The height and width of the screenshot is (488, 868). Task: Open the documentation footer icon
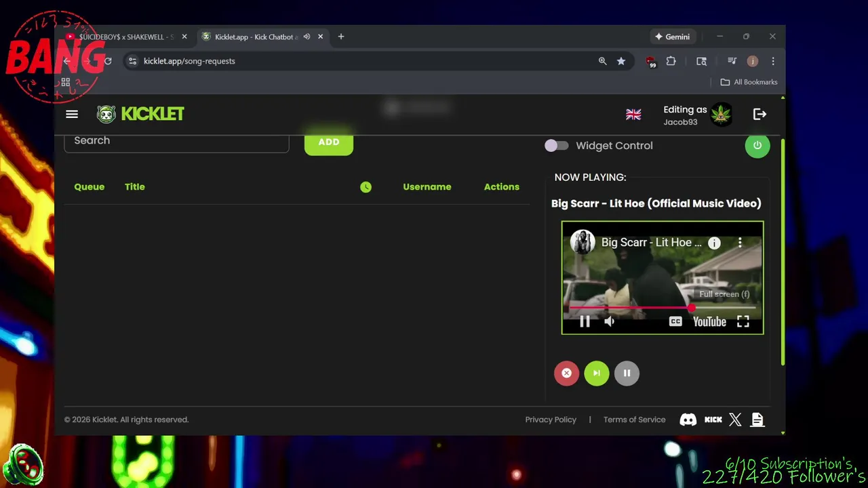tap(757, 420)
